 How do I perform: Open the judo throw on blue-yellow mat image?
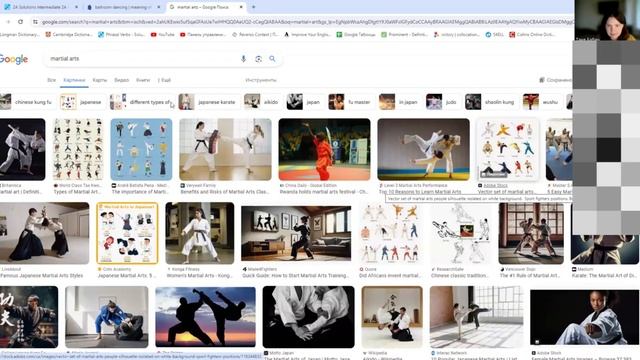tap(423, 149)
